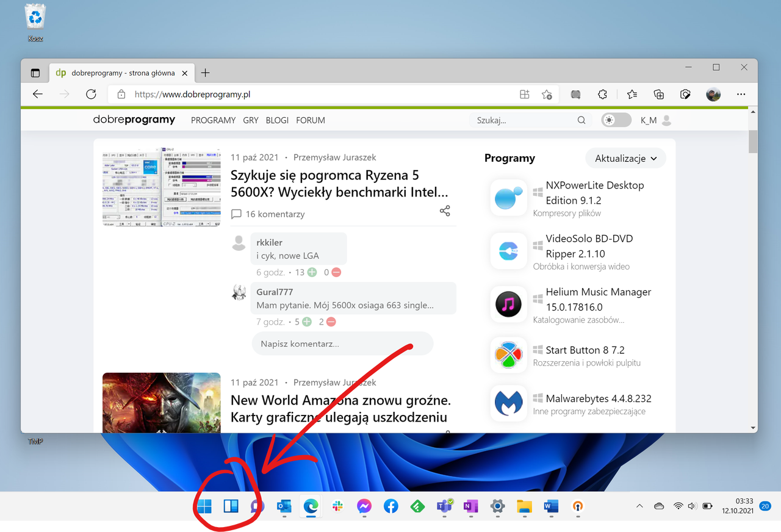This screenshot has height=532, width=781.
Task: Open Edge Settings and more menu
Action: [x=741, y=95]
